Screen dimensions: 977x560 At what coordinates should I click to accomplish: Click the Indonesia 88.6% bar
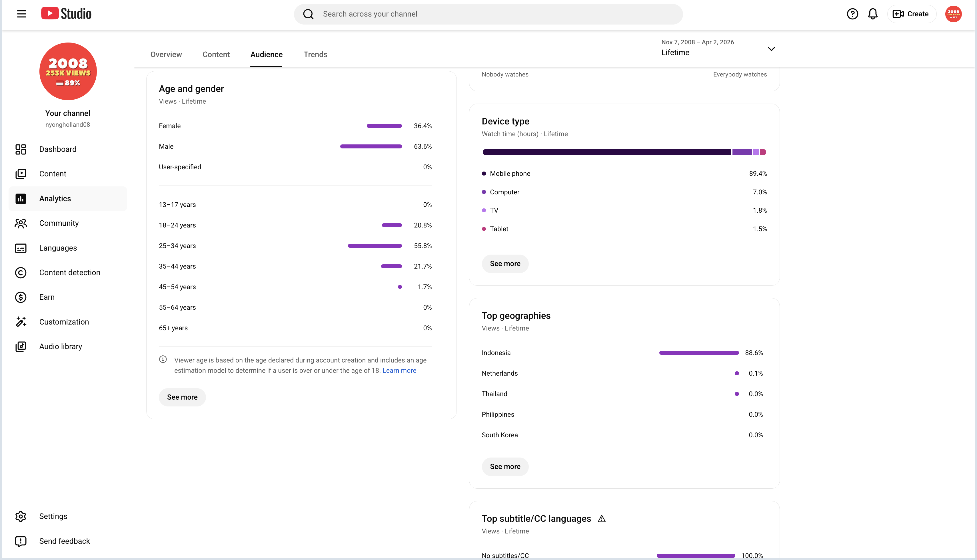click(699, 353)
